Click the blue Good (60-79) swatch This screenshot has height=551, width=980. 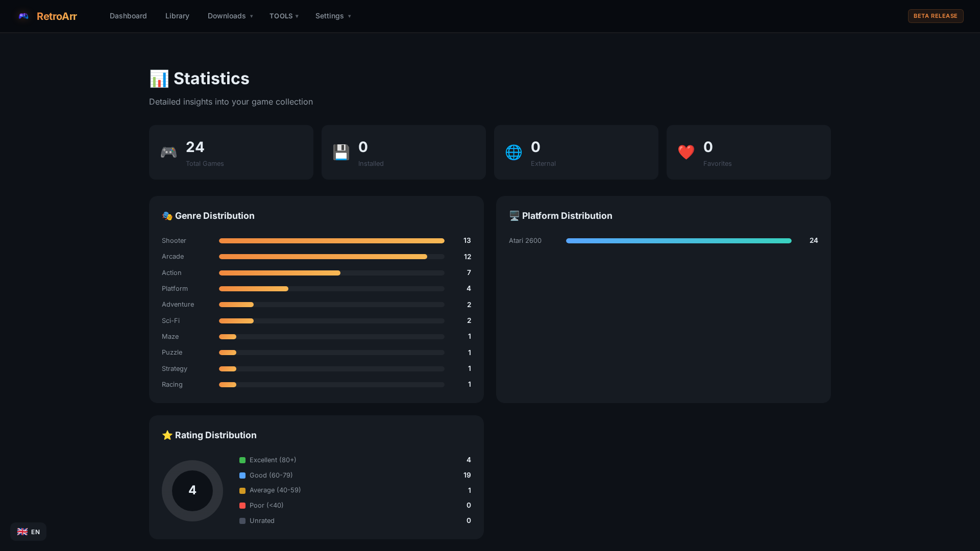pyautogui.click(x=242, y=475)
